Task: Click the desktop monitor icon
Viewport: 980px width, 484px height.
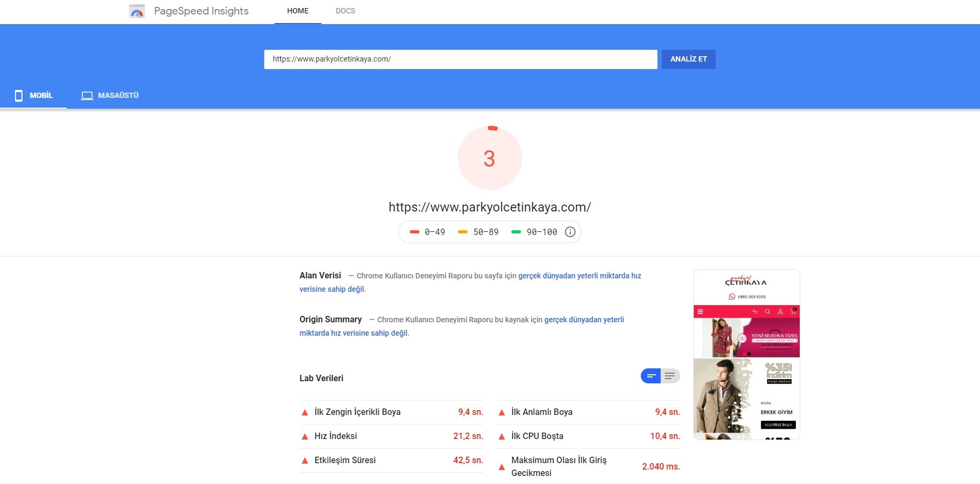Action: tap(87, 95)
